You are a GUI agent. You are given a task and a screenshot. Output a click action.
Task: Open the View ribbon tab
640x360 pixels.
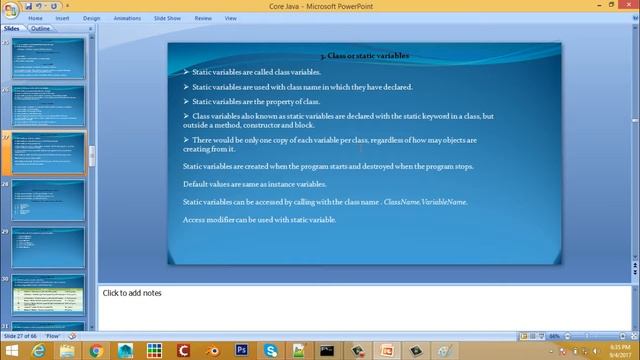tap(231, 18)
